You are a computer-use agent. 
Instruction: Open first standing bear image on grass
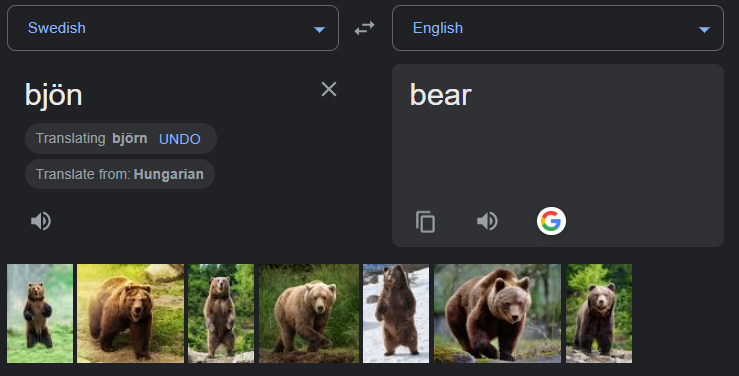(40, 313)
